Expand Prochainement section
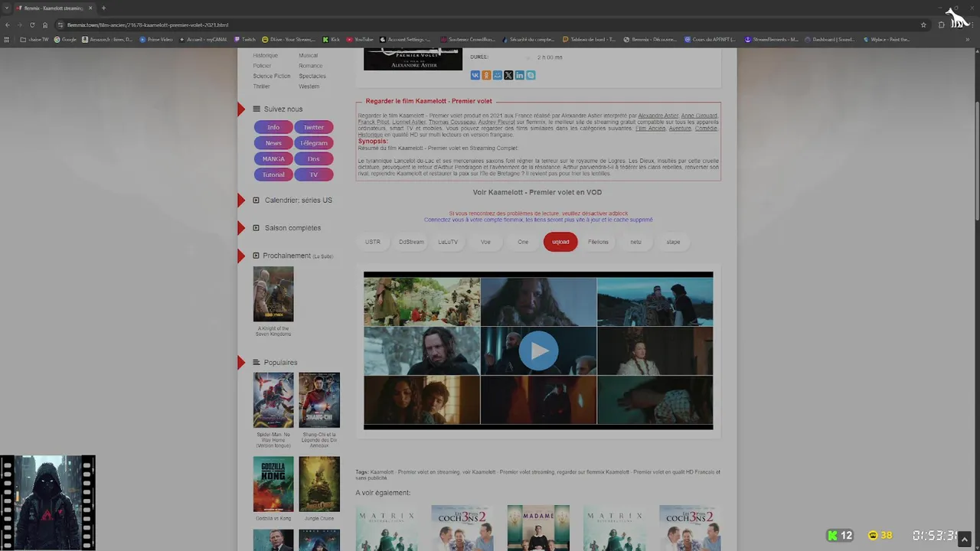Viewport: 980px width, 551px height. (x=292, y=256)
